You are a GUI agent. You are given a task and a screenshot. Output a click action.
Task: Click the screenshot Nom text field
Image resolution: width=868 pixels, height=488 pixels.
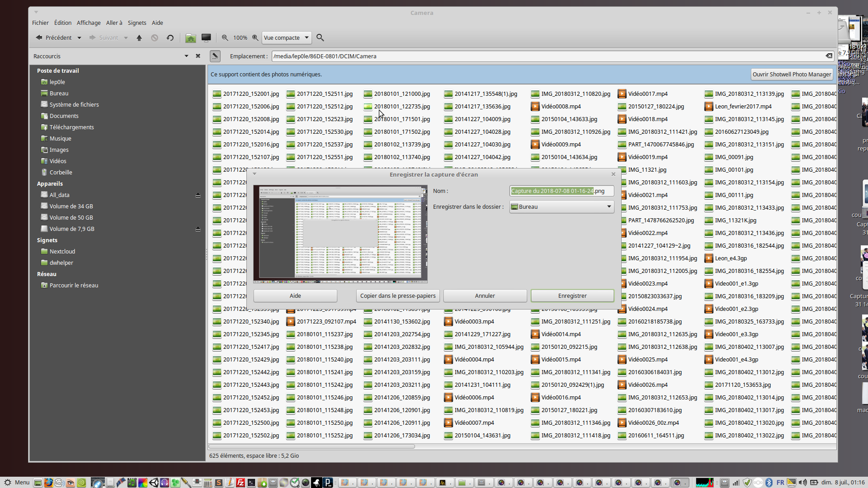point(561,191)
